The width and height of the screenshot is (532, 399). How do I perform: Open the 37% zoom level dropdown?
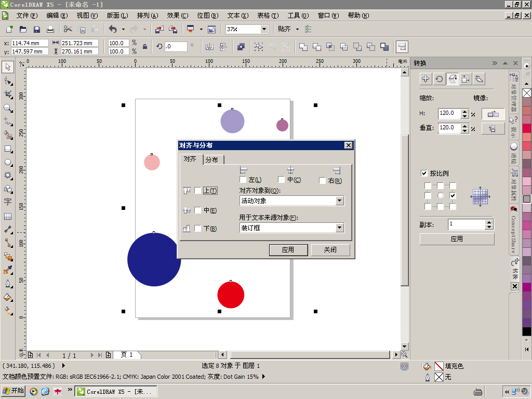264,29
